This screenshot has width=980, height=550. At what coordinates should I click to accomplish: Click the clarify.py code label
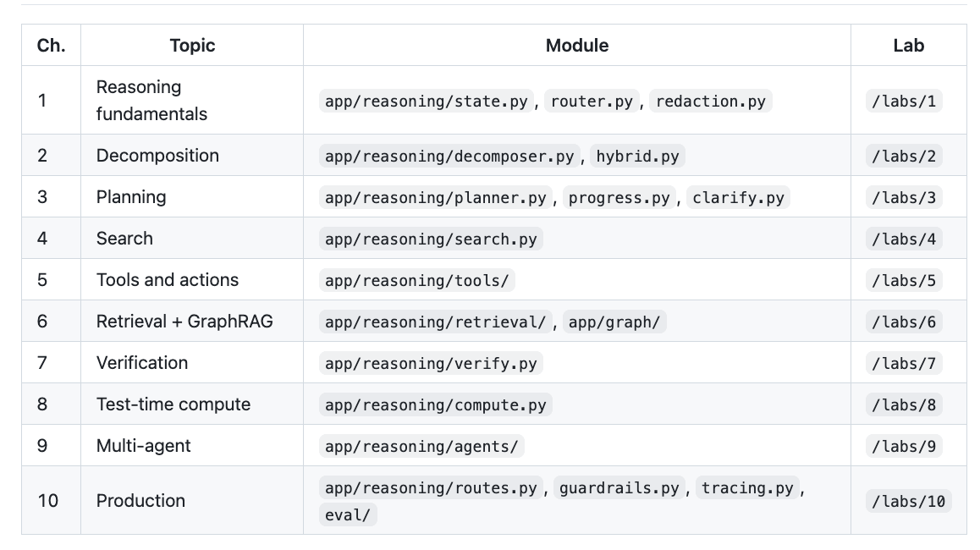point(738,197)
